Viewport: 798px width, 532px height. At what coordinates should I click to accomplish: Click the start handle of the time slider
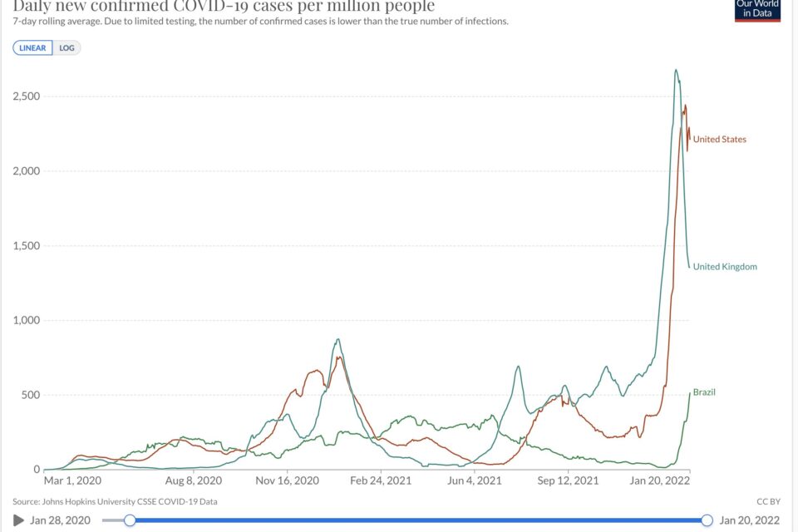(130, 520)
